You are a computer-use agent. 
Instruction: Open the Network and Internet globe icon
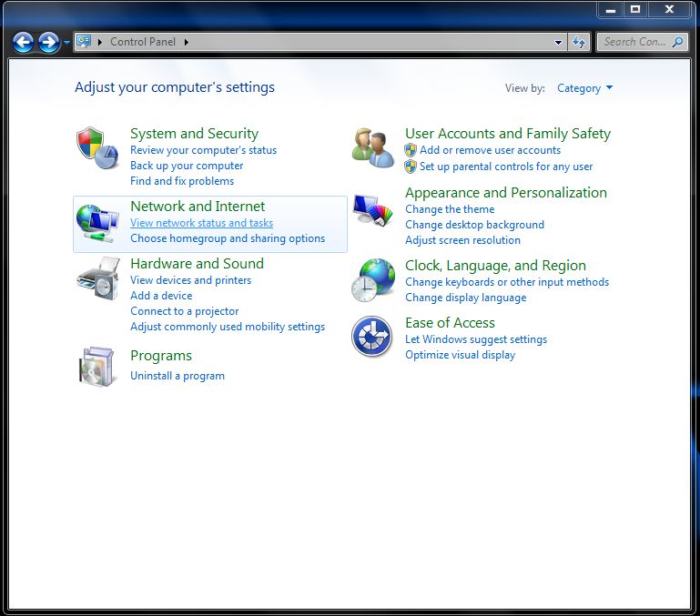pos(97,223)
